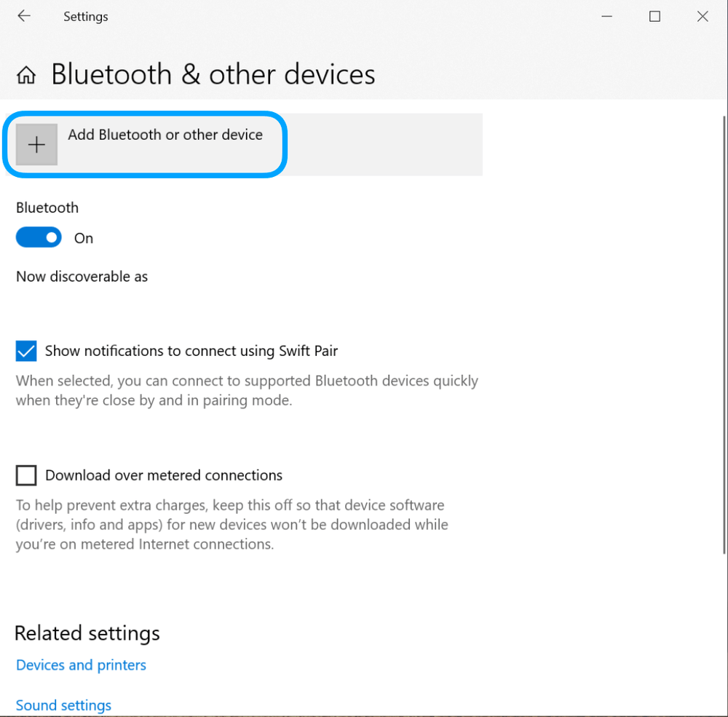728x717 pixels.
Task: Close the Settings window
Action: (x=703, y=16)
